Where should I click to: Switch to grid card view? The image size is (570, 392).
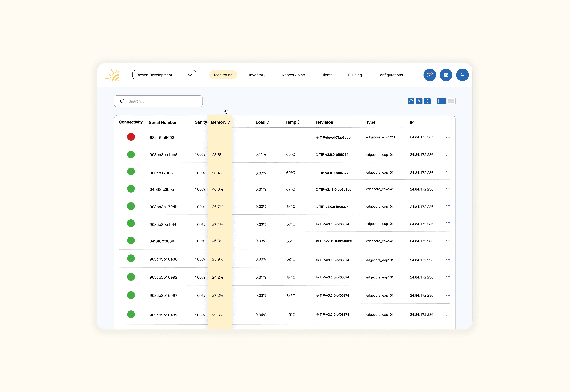[451, 101]
